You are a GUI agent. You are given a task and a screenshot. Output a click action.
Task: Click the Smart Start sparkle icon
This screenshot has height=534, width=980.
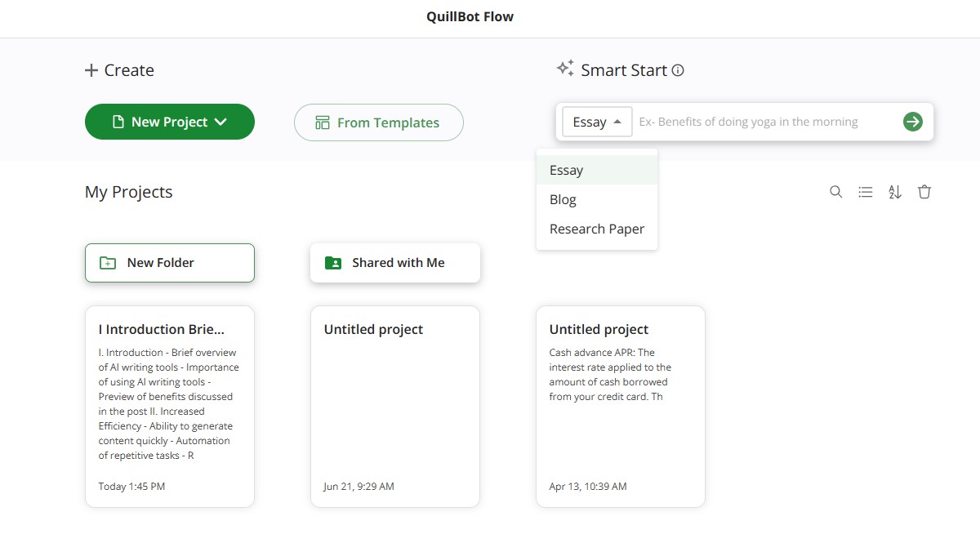tap(565, 69)
